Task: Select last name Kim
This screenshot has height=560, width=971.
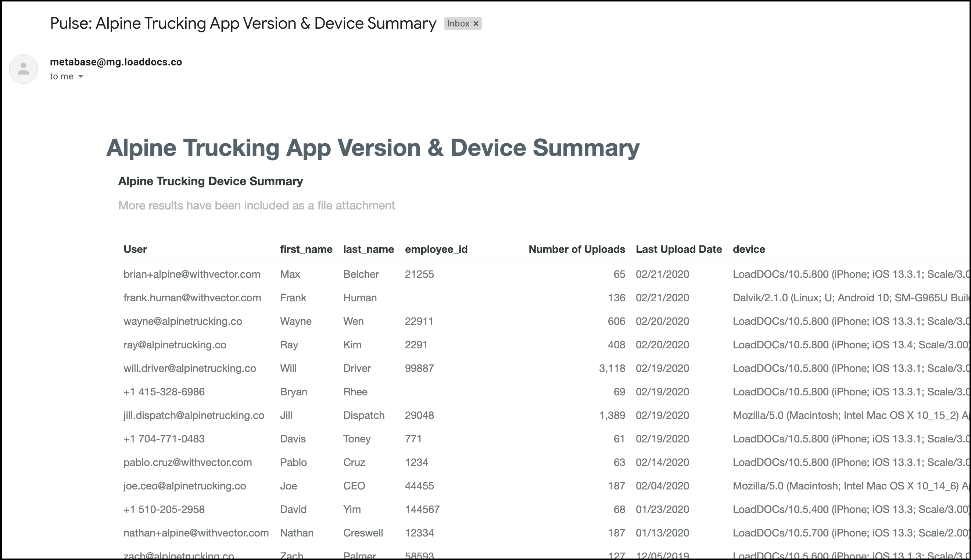Action: [x=352, y=345]
